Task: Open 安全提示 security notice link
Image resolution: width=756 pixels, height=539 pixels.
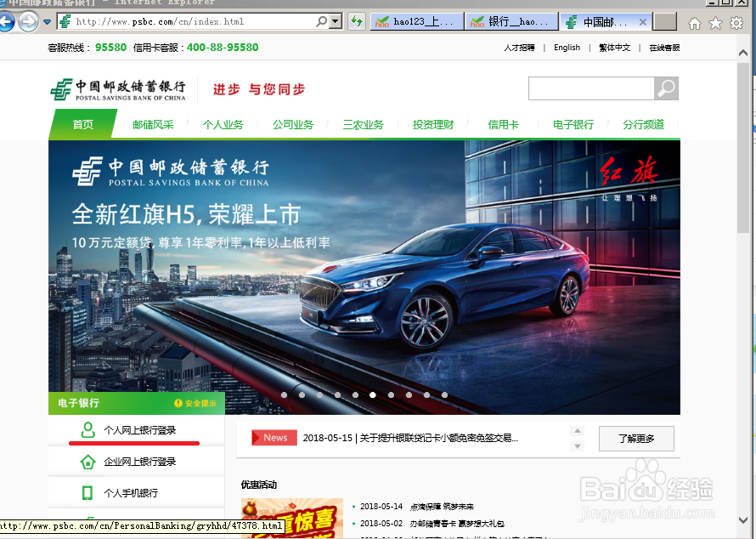Action: coord(195,403)
